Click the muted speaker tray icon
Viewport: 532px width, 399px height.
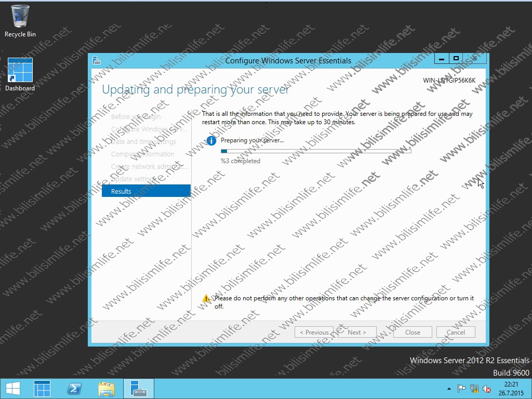coord(487,389)
